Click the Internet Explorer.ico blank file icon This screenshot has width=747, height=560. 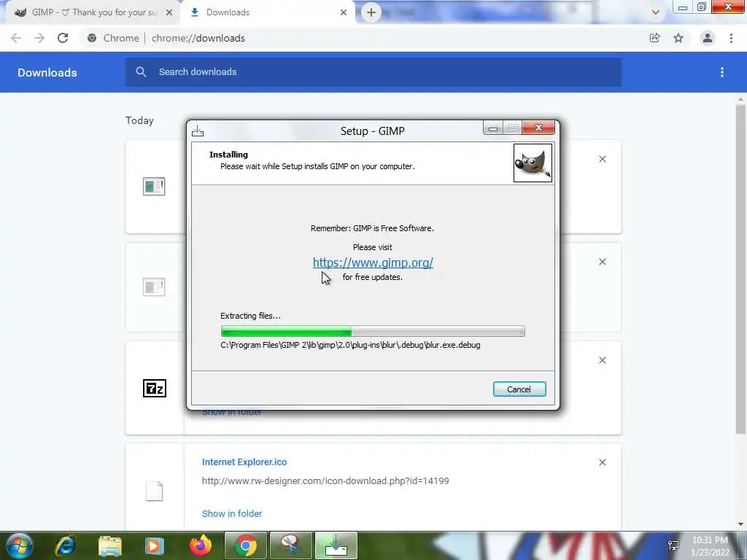pos(154,491)
